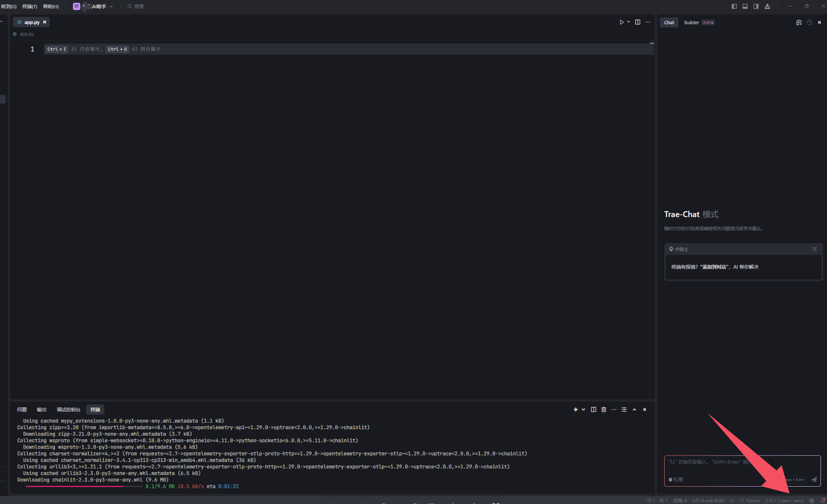Switch to the Builder tab
827x504 pixels.
click(x=691, y=23)
